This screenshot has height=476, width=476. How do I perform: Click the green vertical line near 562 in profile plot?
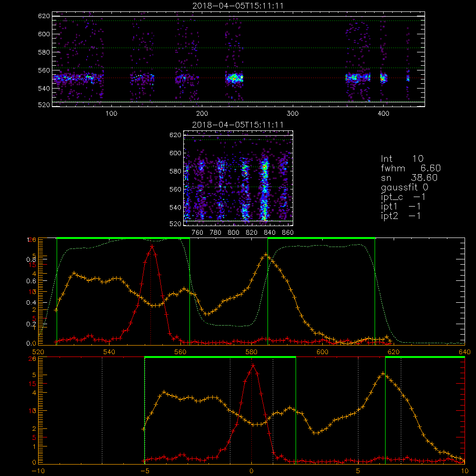click(190, 291)
